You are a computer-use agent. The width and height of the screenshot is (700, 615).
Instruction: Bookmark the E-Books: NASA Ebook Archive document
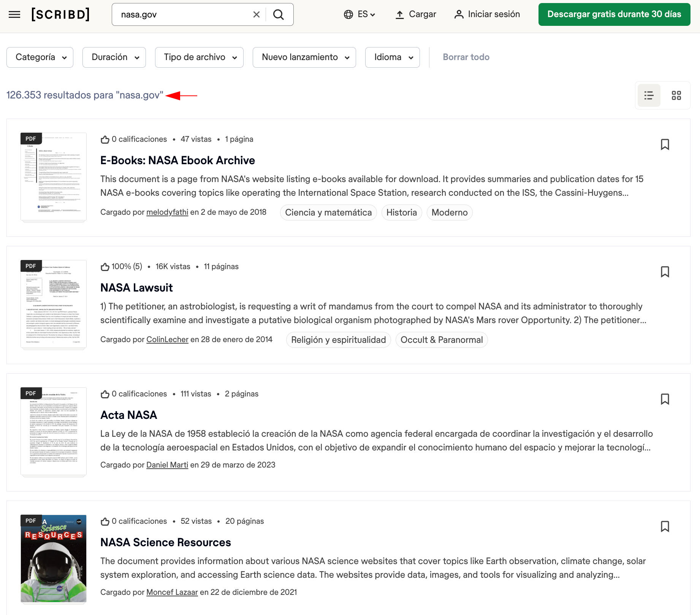[665, 144]
